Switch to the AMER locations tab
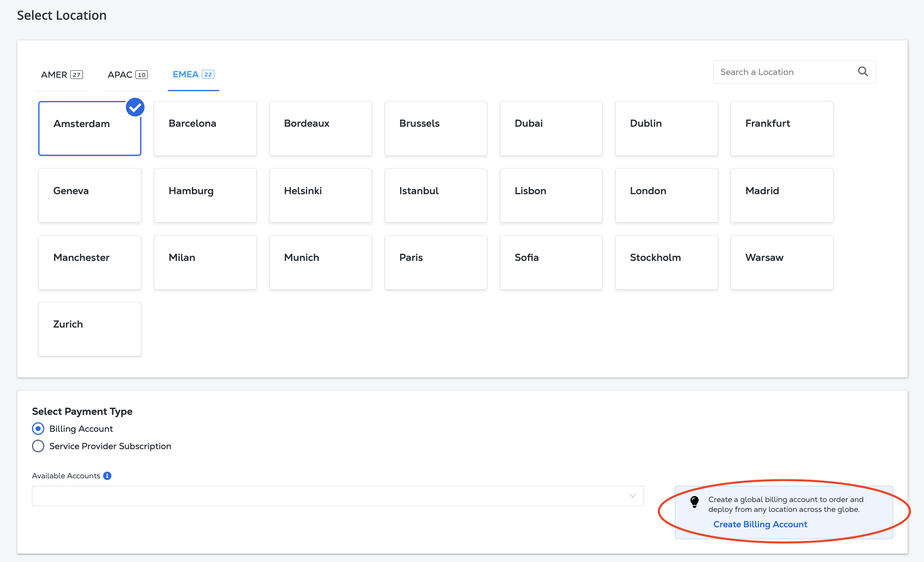This screenshot has height=562, width=924. (62, 75)
